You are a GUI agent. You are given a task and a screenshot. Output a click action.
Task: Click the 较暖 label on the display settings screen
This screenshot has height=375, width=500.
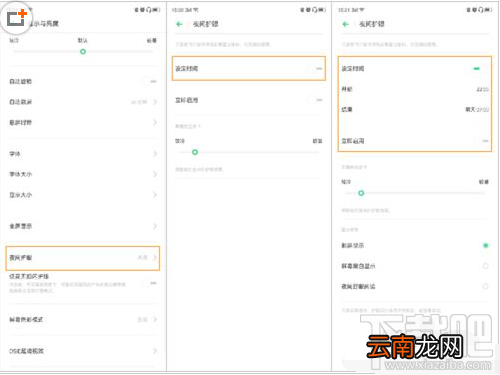(152, 40)
